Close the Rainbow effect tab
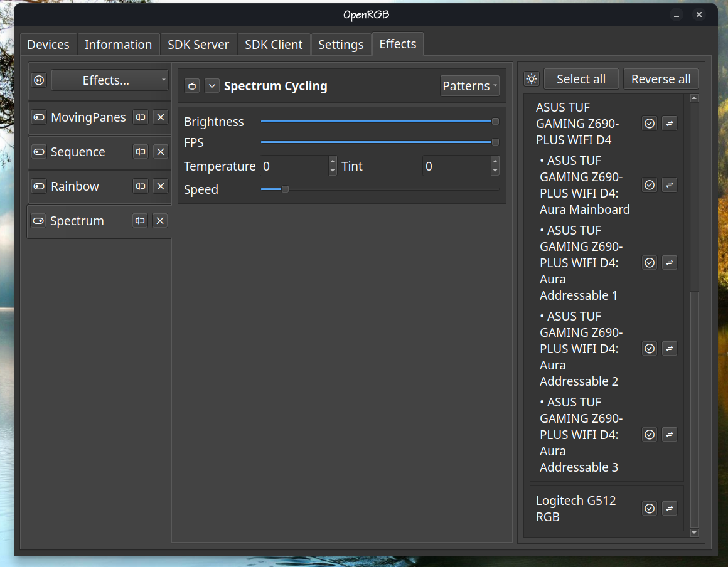 coord(161,186)
